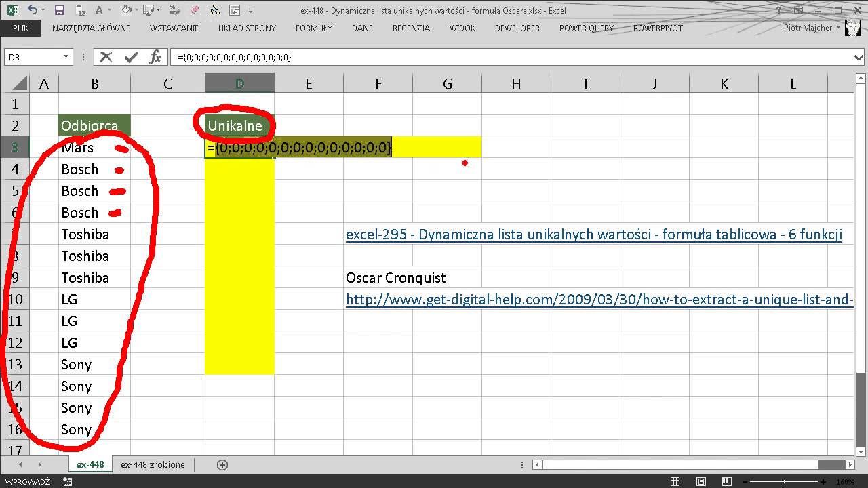Switch to Normal view in status bar
868x488 pixels.
[675, 481]
